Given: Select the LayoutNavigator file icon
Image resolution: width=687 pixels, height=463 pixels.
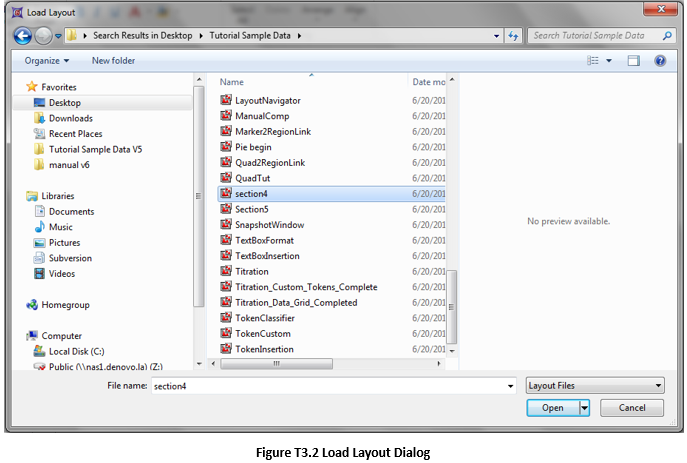Looking at the screenshot, I should [x=226, y=100].
